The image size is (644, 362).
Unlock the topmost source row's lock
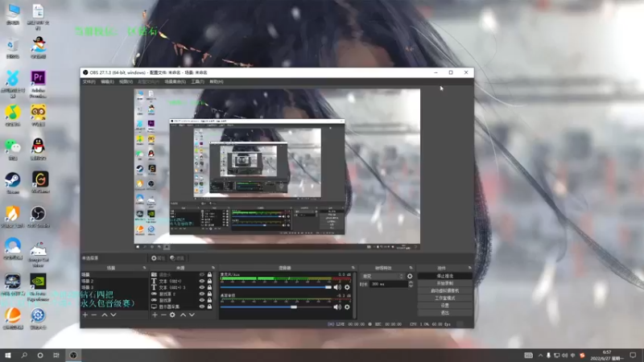coord(209,274)
